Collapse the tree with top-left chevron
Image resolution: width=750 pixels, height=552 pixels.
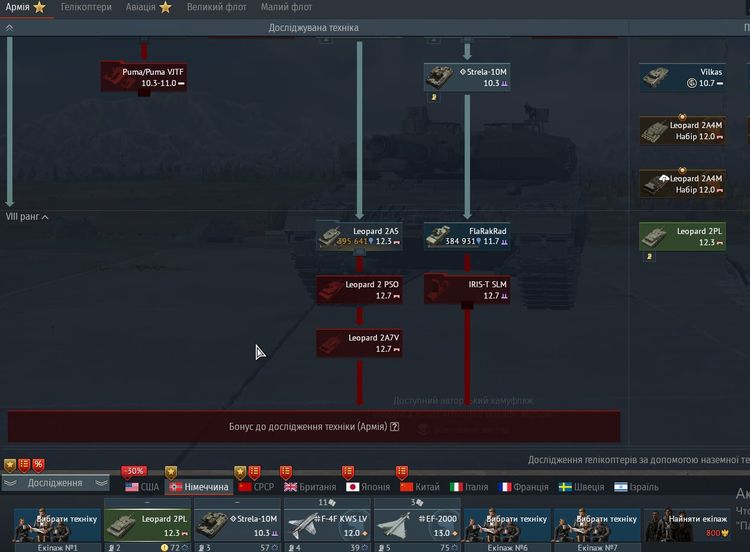(x=10, y=28)
